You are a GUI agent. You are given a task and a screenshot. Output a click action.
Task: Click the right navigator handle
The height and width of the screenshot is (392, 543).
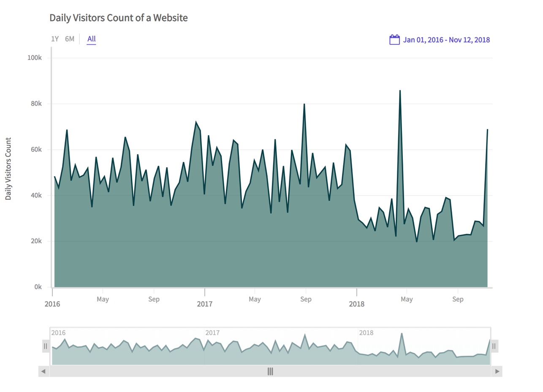point(494,346)
